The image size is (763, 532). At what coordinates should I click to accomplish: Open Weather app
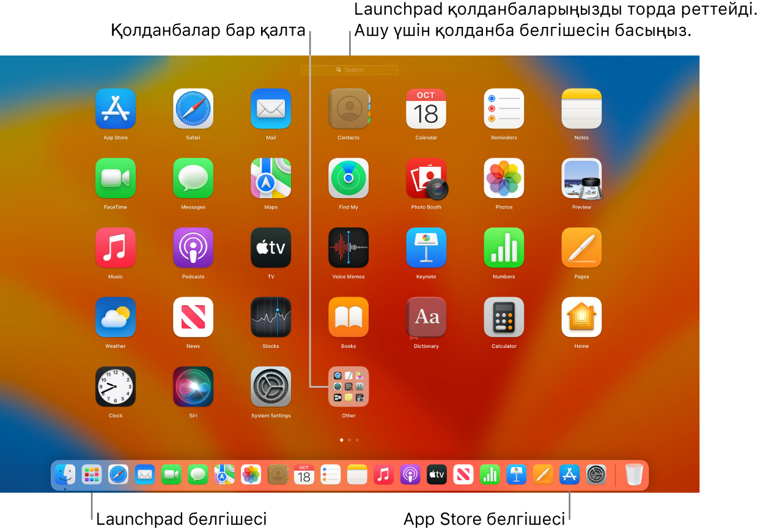click(x=116, y=317)
